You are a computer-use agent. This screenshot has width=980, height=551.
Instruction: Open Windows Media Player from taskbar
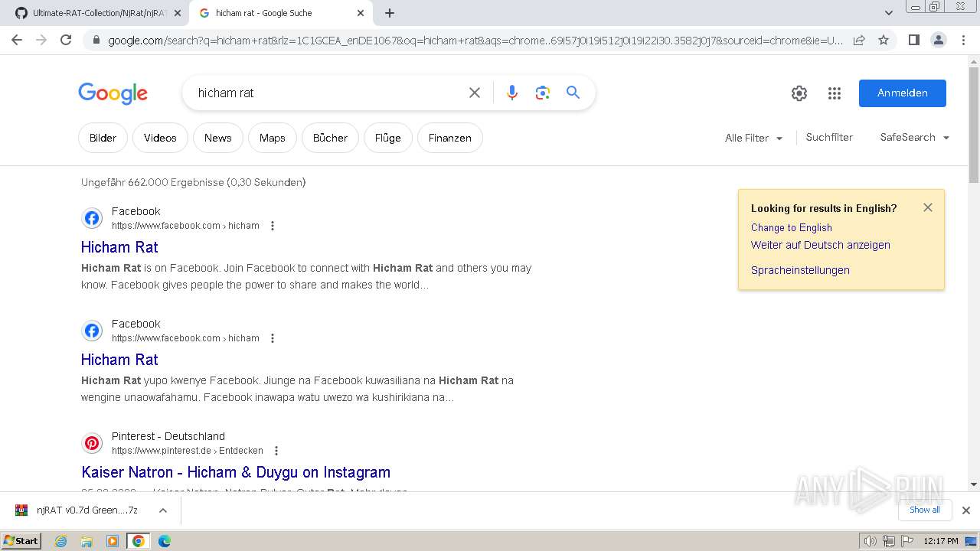click(113, 541)
